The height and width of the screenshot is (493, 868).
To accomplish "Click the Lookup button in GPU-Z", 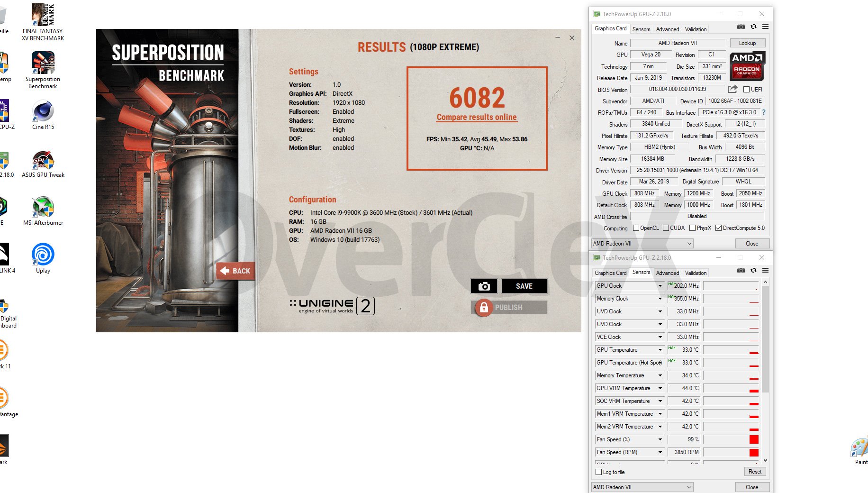I will [x=747, y=43].
